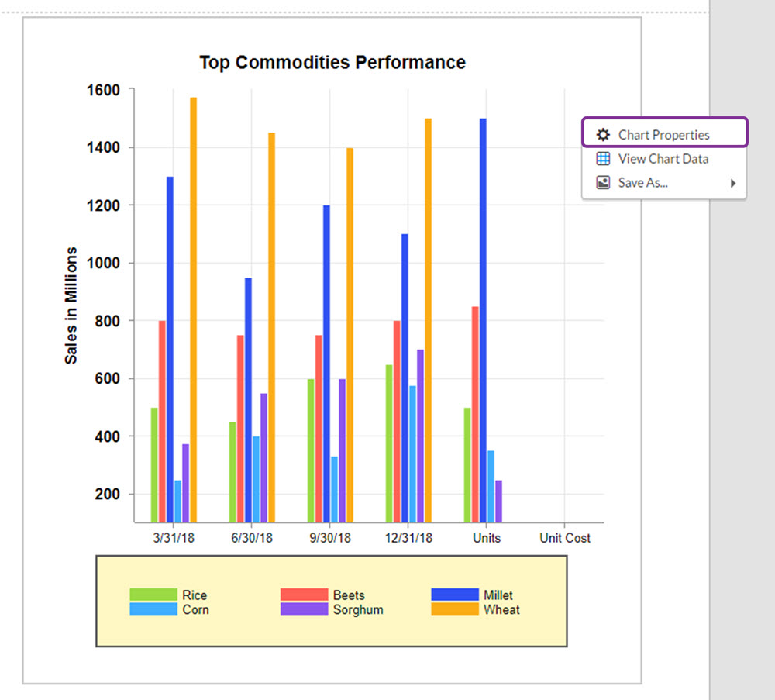Select the dark blue Millet legend swatch
The image size is (775, 700).
tap(454, 595)
